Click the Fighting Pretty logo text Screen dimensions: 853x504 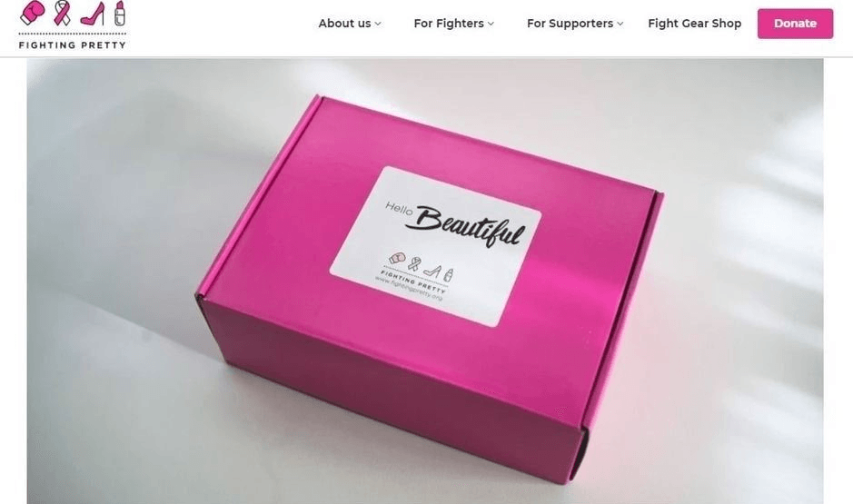click(x=73, y=45)
